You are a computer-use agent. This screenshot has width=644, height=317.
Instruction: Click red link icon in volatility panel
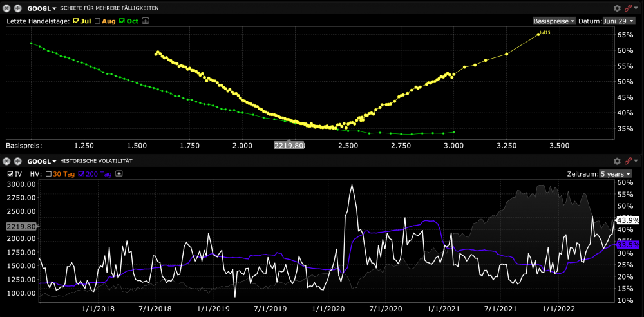click(629, 160)
